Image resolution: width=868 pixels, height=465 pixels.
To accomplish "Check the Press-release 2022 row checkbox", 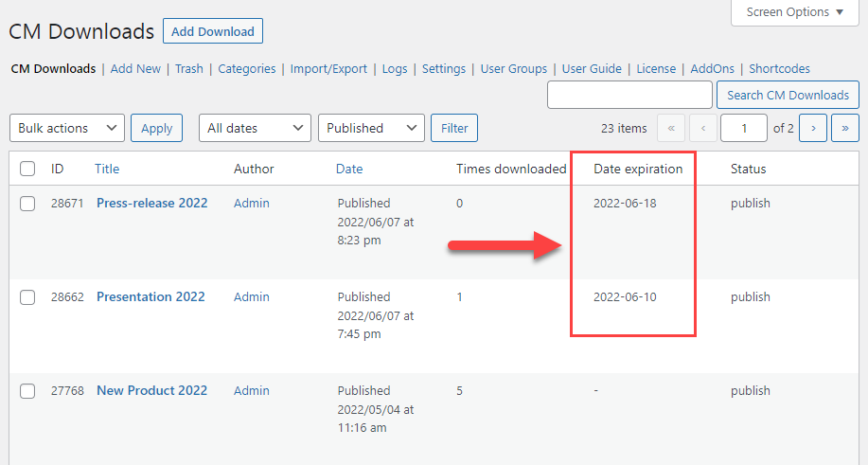I will [x=27, y=204].
